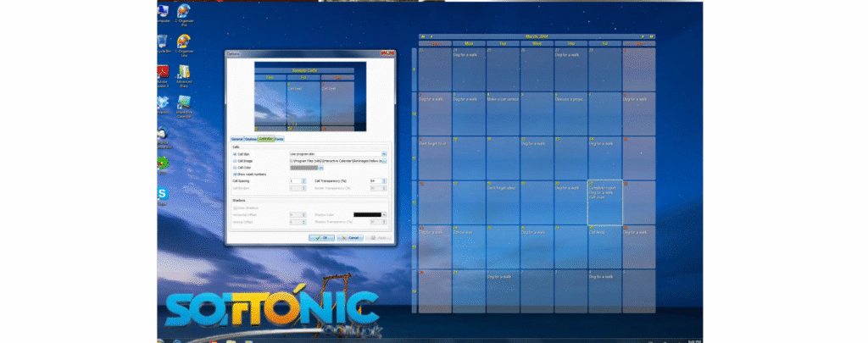Click the Sample Cells preview image
The height and width of the screenshot is (343, 868).
(x=310, y=97)
